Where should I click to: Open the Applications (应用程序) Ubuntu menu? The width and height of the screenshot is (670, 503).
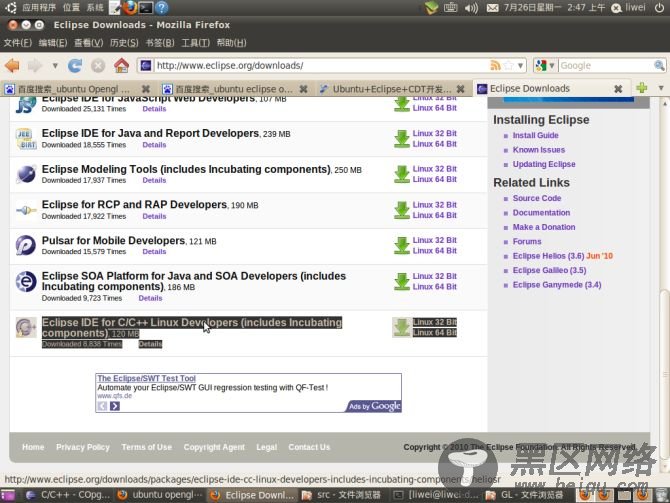point(39,7)
